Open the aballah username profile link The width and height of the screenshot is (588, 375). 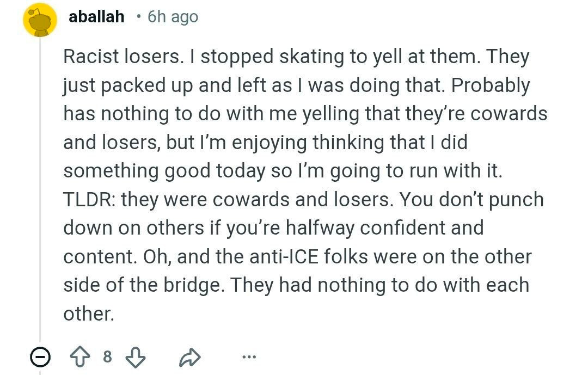96,17
